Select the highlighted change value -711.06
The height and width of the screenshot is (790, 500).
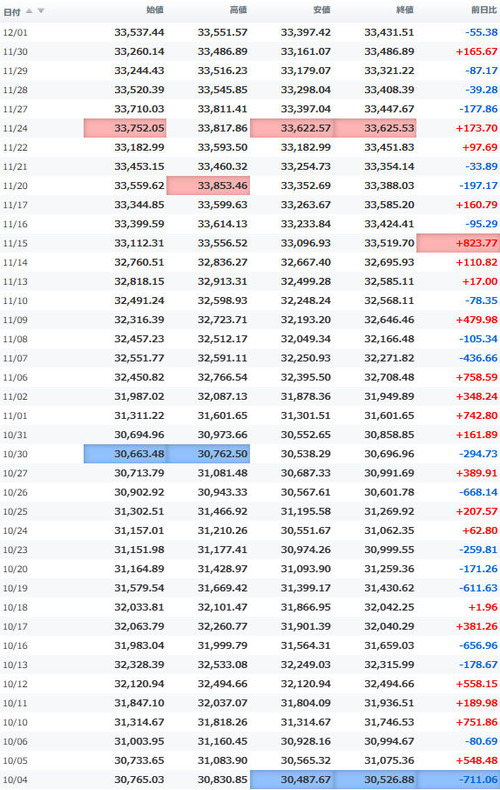458,779
